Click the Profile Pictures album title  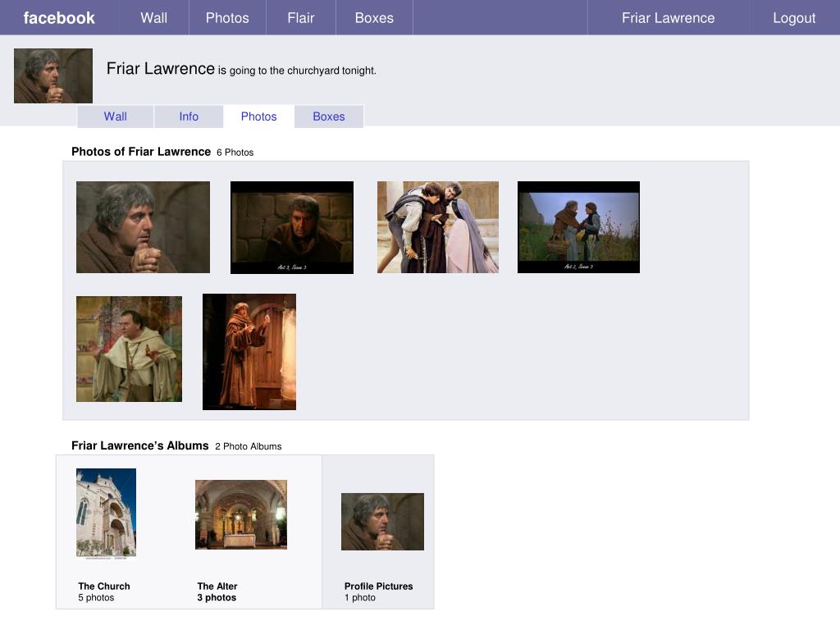(x=379, y=586)
